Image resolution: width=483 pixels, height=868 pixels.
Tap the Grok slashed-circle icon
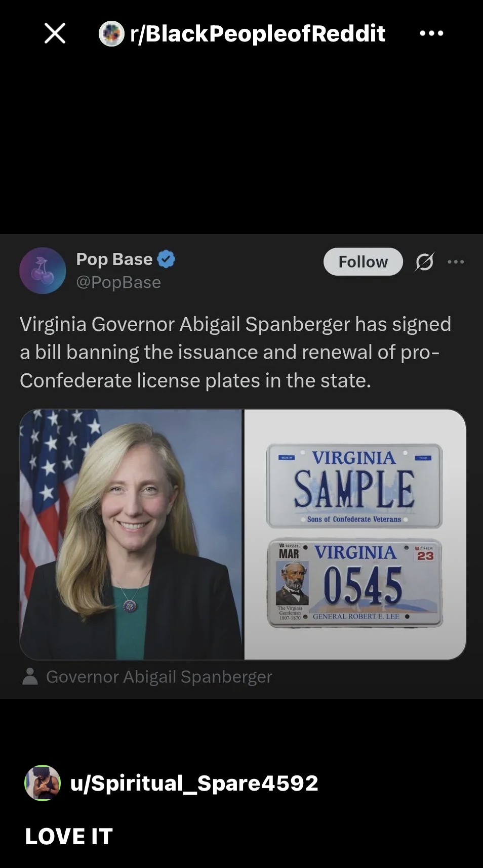tap(424, 262)
